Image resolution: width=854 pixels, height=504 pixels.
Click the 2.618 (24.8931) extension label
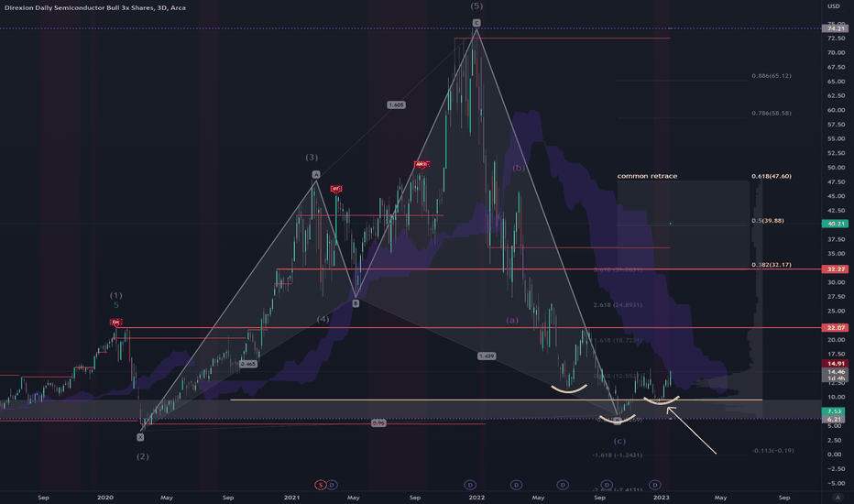618,305
